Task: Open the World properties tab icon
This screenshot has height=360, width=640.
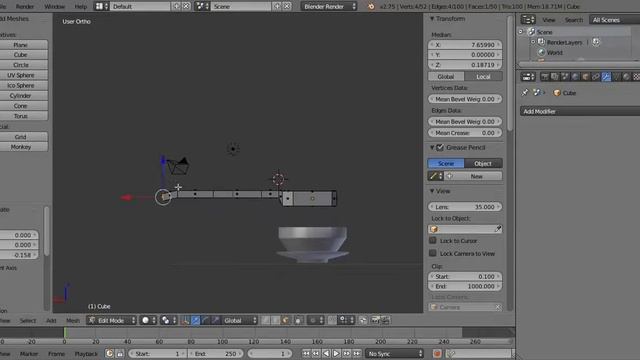Action: point(575,77)
